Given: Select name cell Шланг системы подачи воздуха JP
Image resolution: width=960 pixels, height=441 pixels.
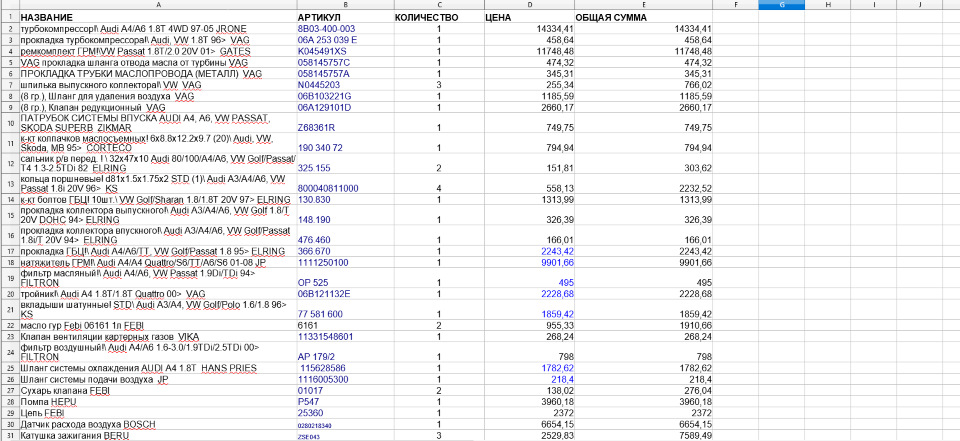Looking at the screenshot, I should point(158,379).
